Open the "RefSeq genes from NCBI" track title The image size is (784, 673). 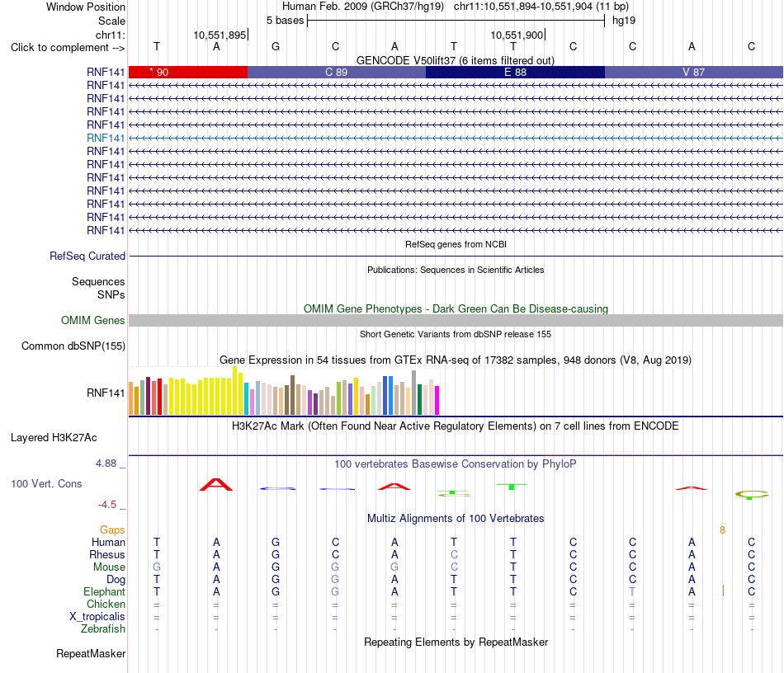click(x=456, y=244)
